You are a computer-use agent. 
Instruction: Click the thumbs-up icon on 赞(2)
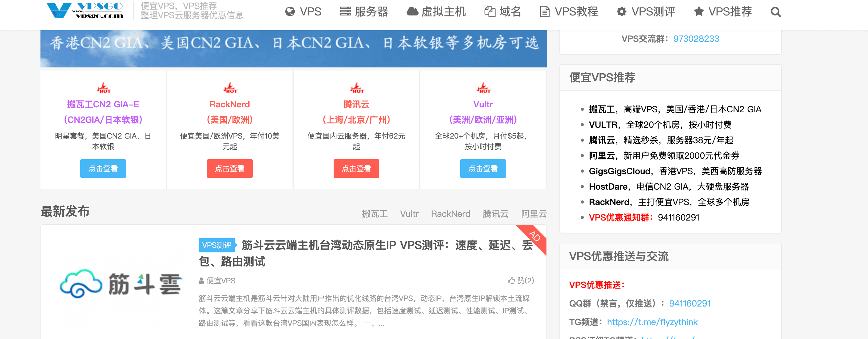click(511, 280)
